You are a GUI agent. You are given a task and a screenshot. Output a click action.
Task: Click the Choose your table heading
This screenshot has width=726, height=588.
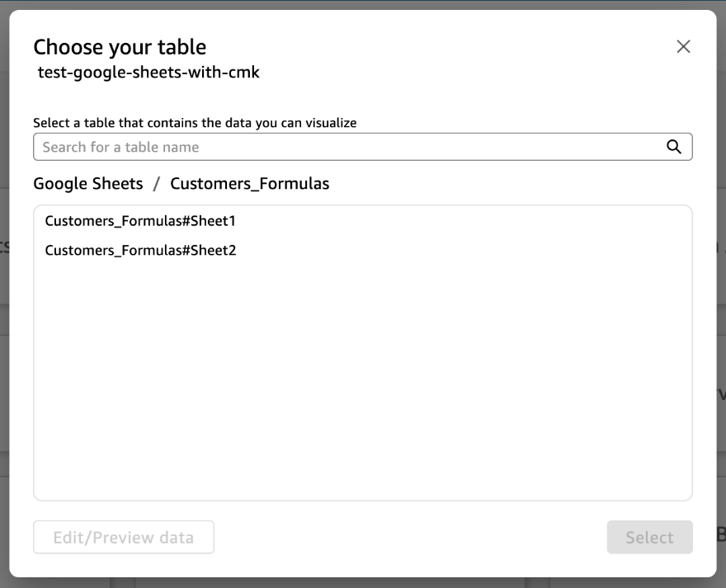coord(120,47)
